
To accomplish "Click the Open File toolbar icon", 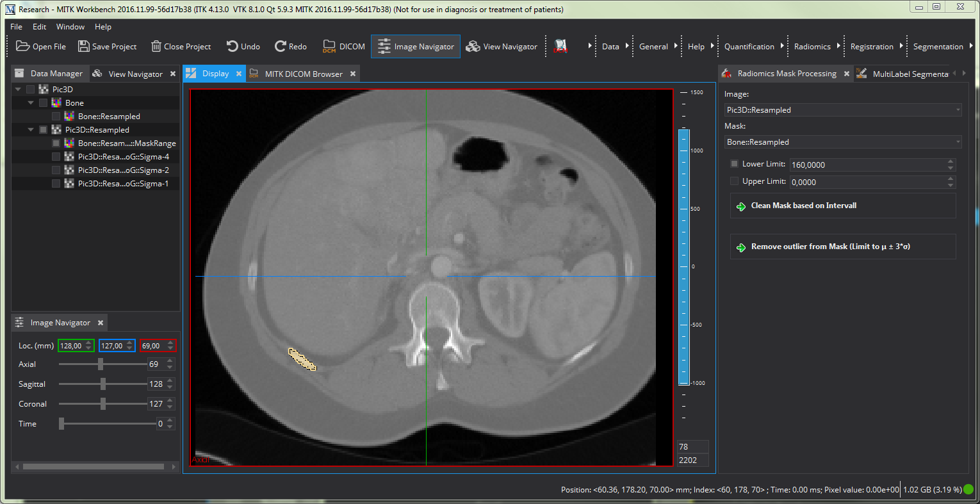I will click(x=22, y=46).
